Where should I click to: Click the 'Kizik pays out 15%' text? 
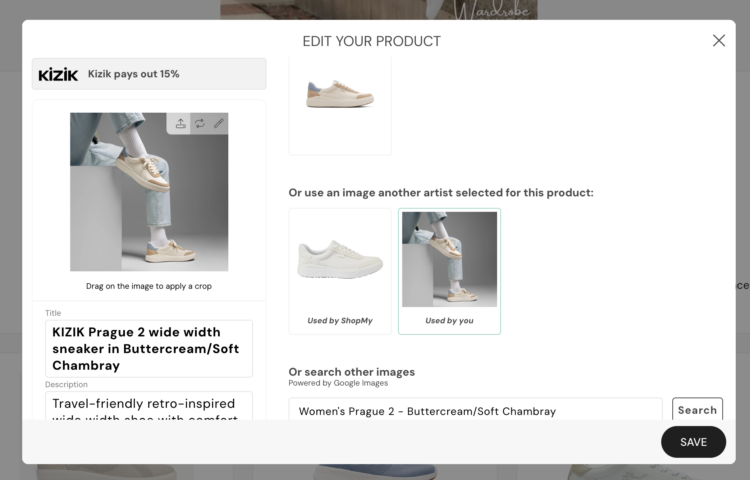point(133,74)
